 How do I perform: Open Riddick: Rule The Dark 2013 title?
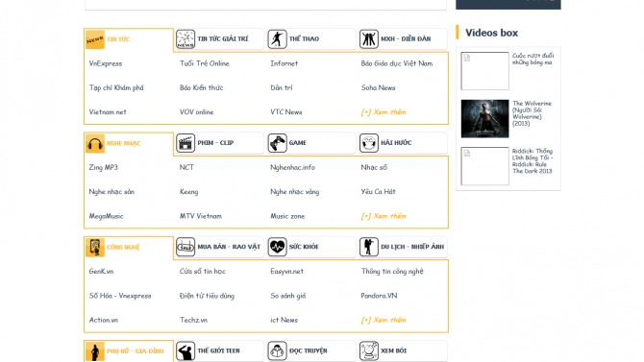click(x=533, y=161)
